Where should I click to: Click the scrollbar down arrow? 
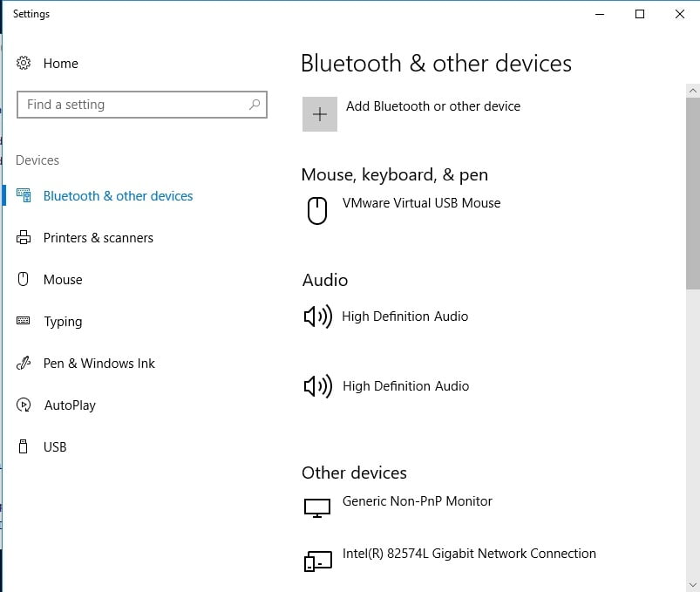693,585
